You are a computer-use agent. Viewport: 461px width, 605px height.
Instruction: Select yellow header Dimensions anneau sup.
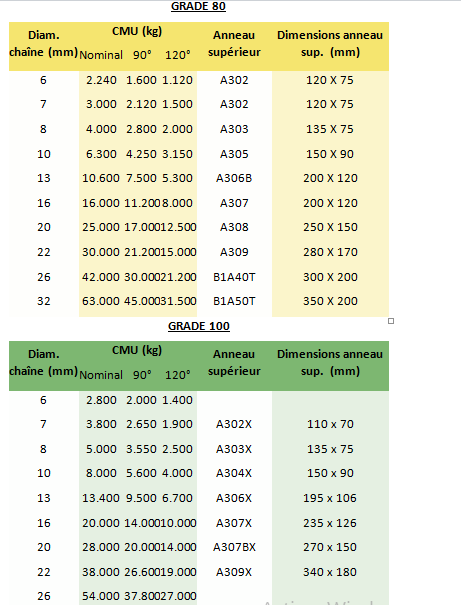(330, 43)
